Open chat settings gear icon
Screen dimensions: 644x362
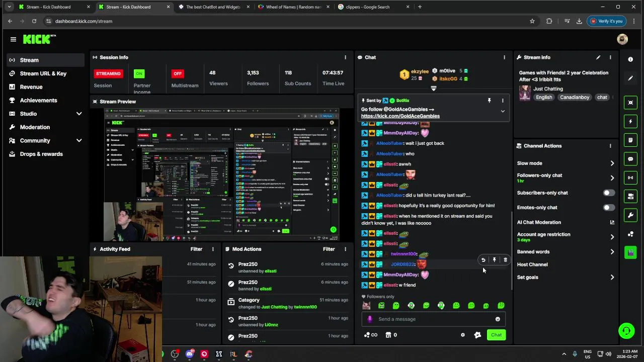click(463, 335)
